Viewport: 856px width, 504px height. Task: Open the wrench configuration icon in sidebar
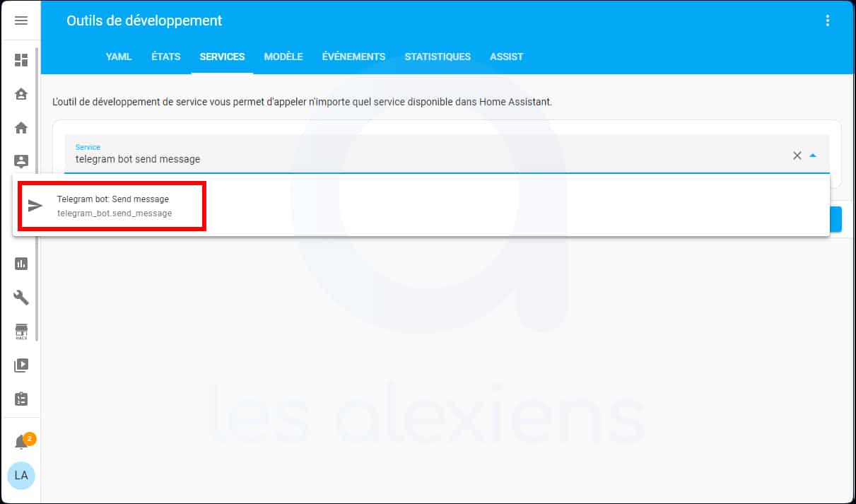(20, 298)
